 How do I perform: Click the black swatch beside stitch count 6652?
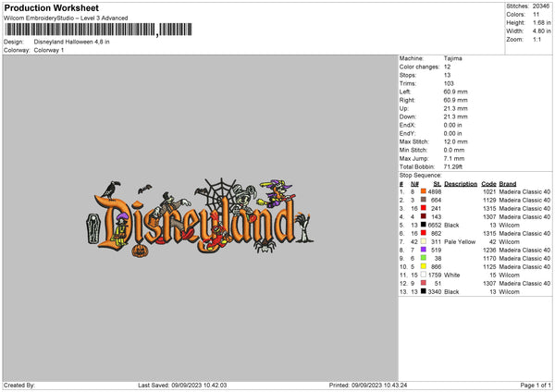point(424,225)
